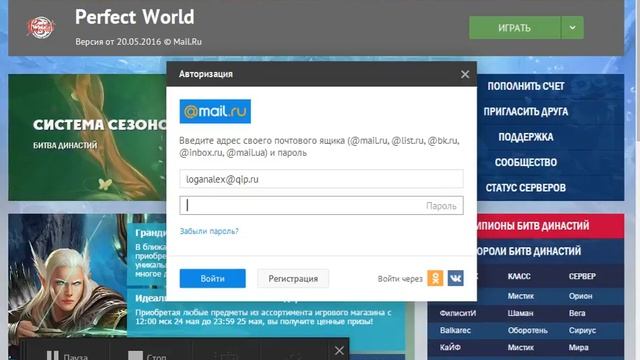This screenshot has height=360, width=640.
Task: Click the Мира server cell
Action: 578,347
